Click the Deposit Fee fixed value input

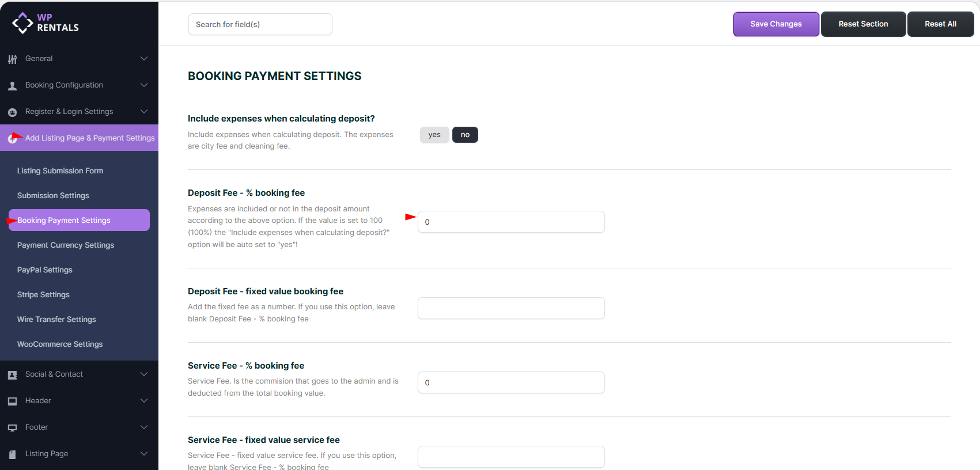click(x=511, y=308)
